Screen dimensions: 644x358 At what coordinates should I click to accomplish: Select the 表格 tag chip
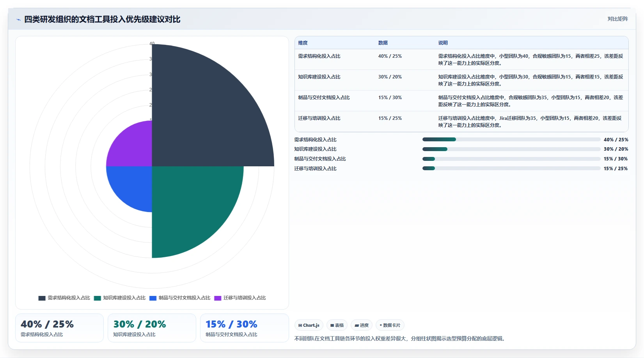click(x=337, y=325)
